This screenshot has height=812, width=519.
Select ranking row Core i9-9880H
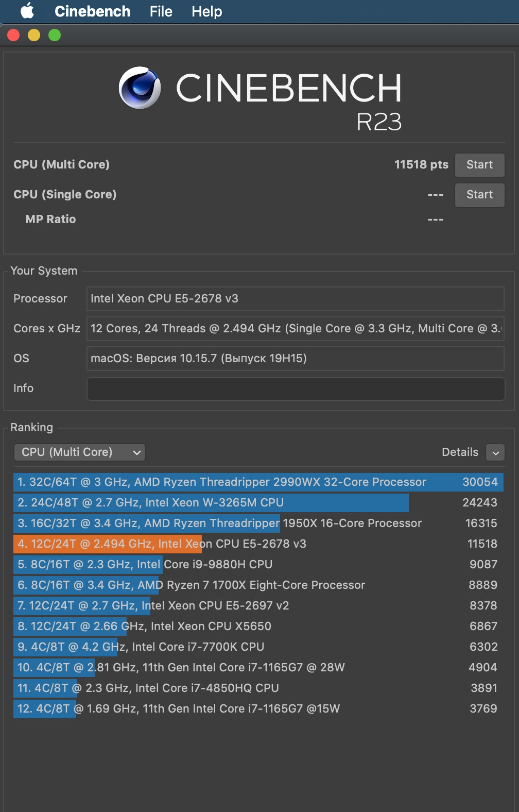tap(258, 565)
